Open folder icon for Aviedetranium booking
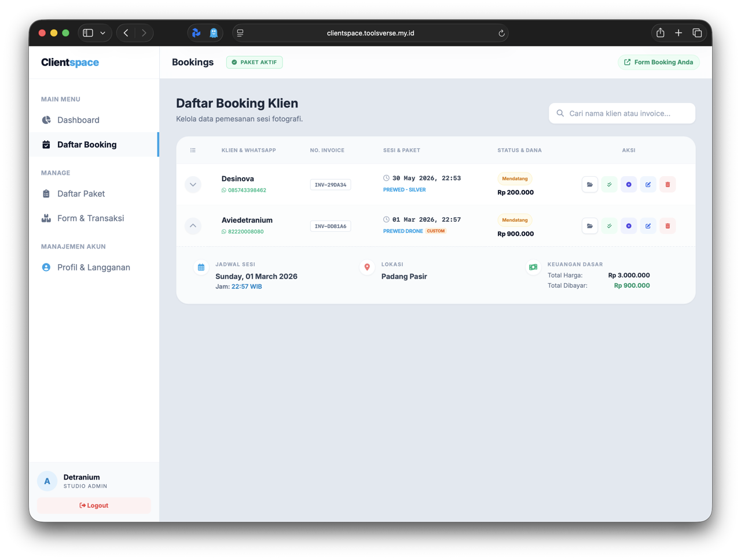This screenshot has width=741, height=560. coord(589,226)
